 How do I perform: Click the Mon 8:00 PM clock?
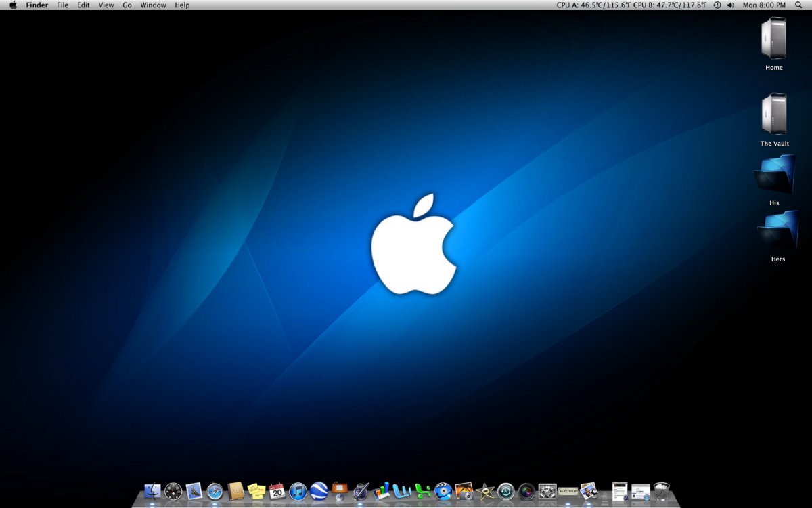pyautogui.click(x=764, y=5)
